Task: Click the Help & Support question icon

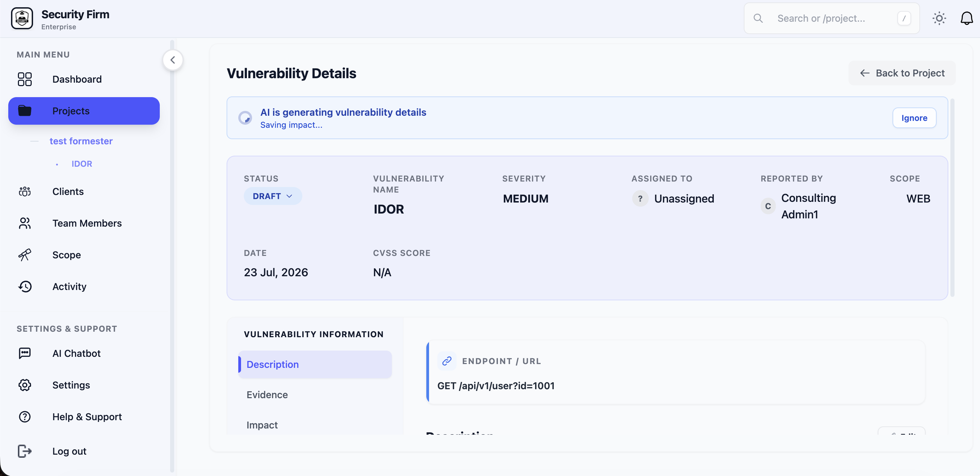Action: (25, 417)
